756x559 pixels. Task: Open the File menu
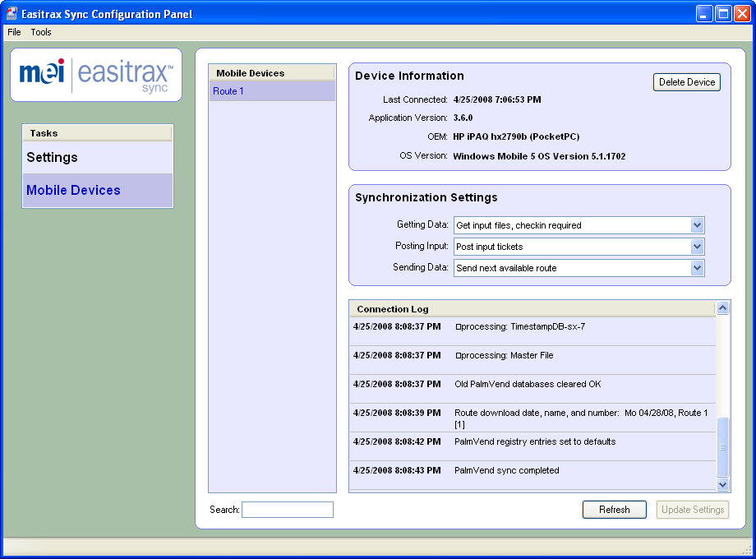(14, 32)
